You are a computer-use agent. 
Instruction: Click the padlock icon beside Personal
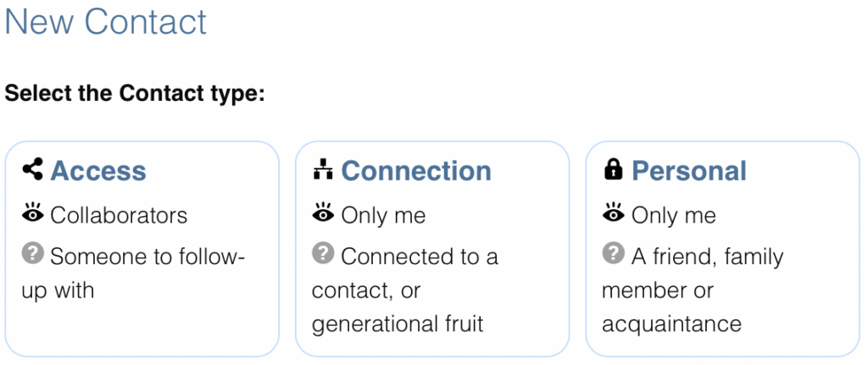(613, 169)
